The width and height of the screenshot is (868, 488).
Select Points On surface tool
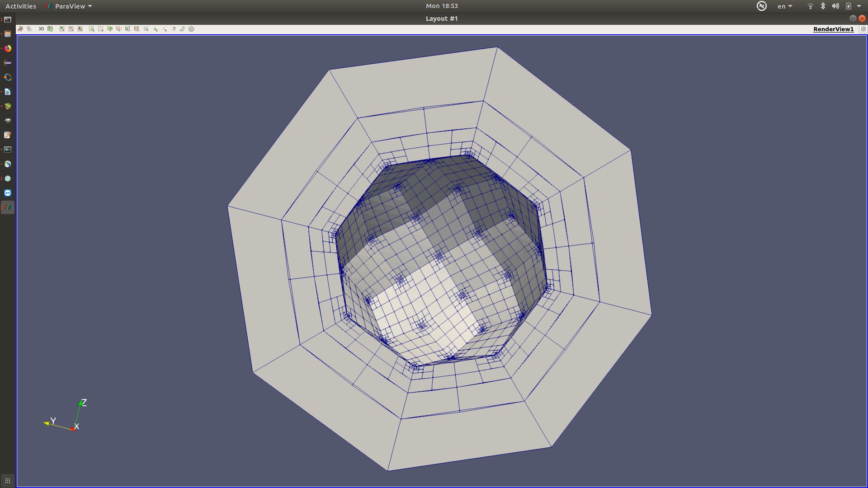coord(101,29)
